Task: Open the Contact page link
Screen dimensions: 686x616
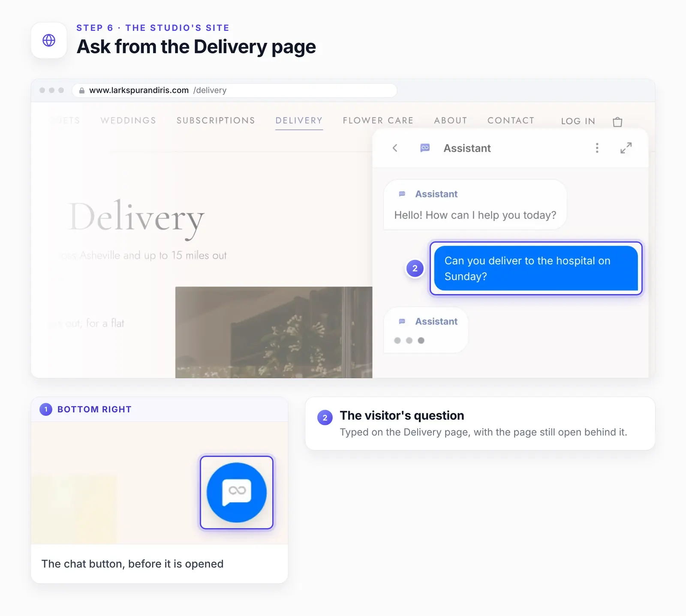Action: [511, 120]
